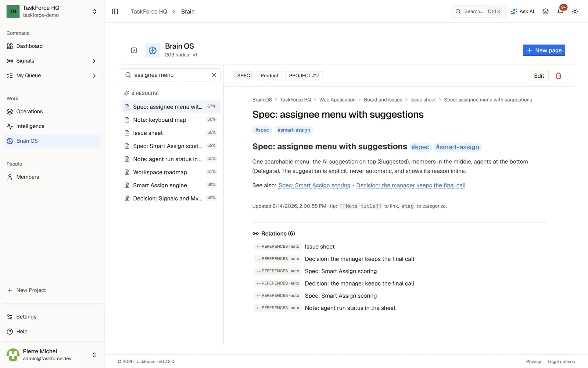Click the Edit button
Image resolution: width=588 pixels, height=368 pixels.
(539, 76)
